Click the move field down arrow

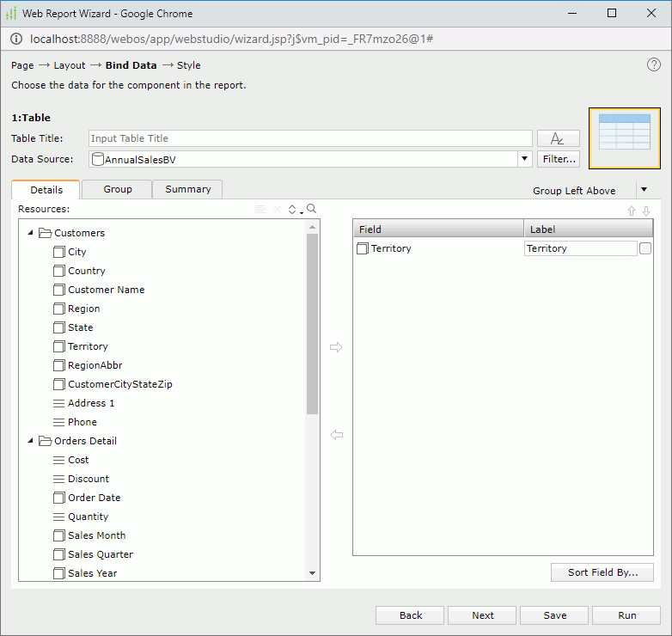click(646, 211)
